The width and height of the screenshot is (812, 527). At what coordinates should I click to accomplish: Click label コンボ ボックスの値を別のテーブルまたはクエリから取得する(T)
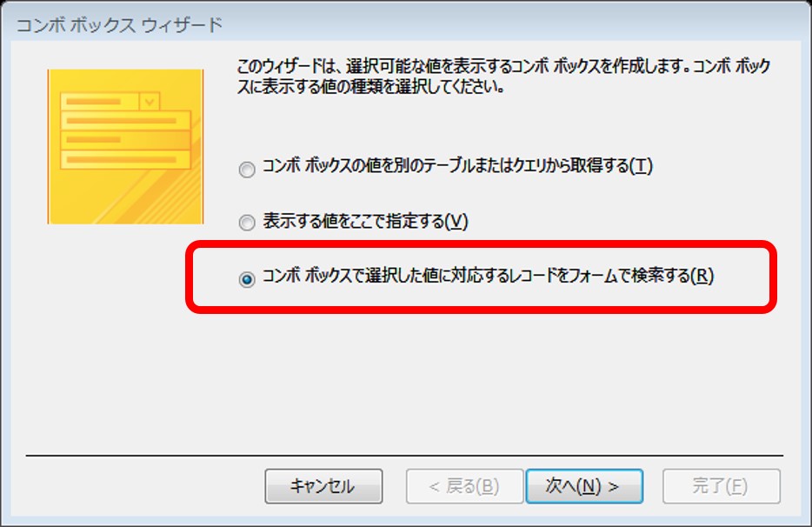point(457,166)
